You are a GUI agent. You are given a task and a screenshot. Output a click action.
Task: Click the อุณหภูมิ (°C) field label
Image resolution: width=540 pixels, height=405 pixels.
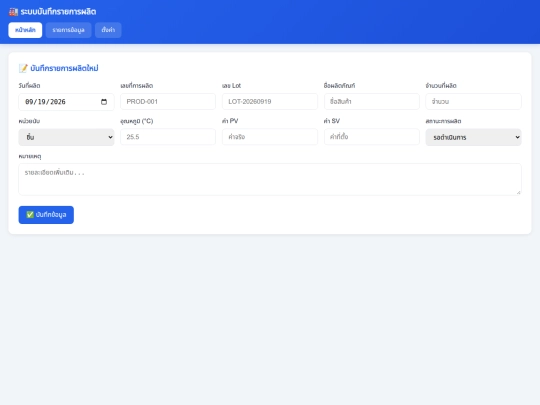pos(137,121)
